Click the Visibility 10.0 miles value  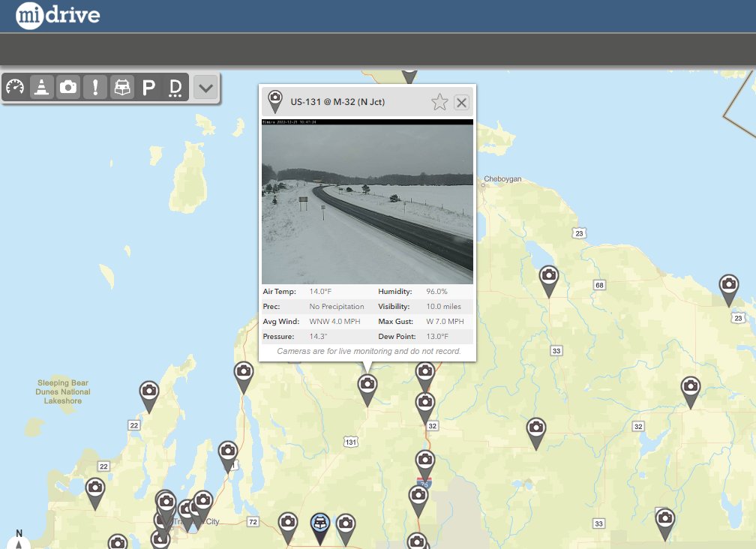(443, 307)
